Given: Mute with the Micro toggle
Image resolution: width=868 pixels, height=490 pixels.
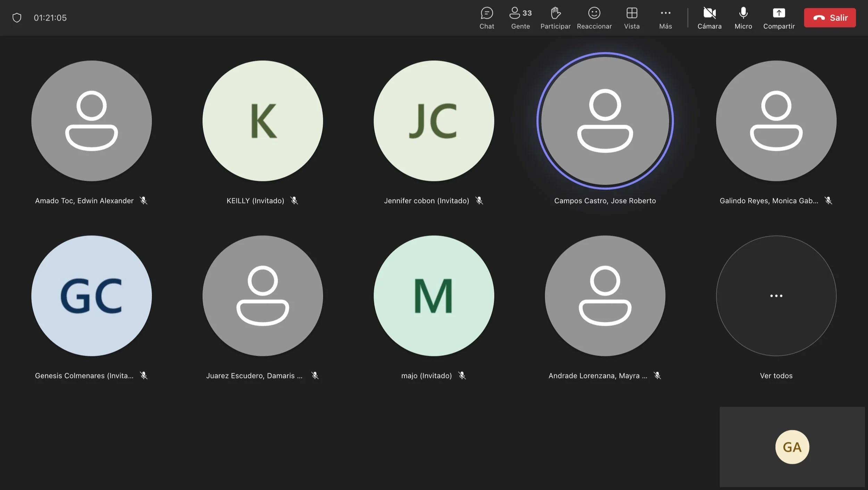Looking at the screenshot, I should pos(743,17).
